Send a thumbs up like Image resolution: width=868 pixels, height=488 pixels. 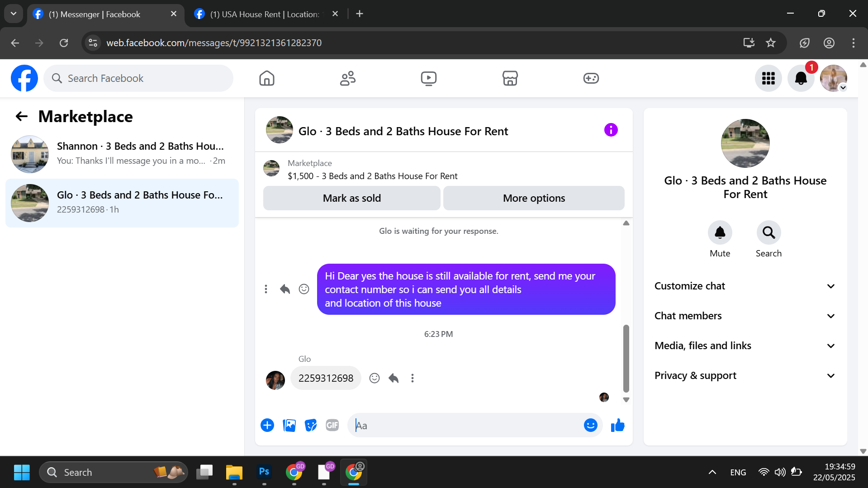click(618, 426)
